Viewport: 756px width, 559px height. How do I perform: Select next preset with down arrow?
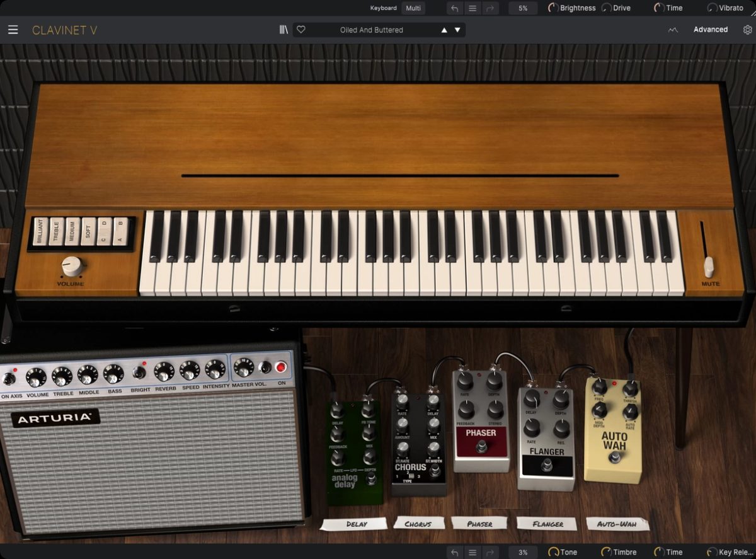tap(458, 30)
